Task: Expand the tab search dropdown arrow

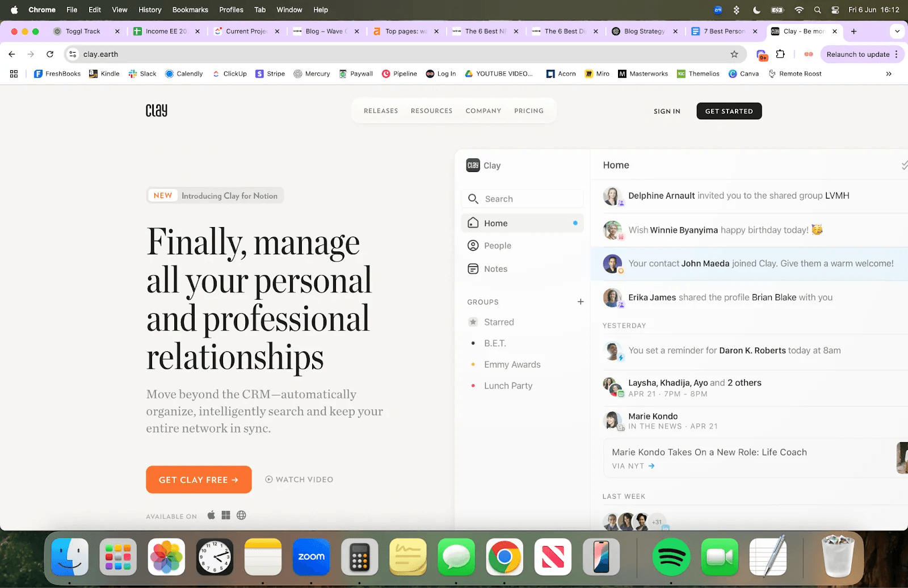Action: click(897, 31)
